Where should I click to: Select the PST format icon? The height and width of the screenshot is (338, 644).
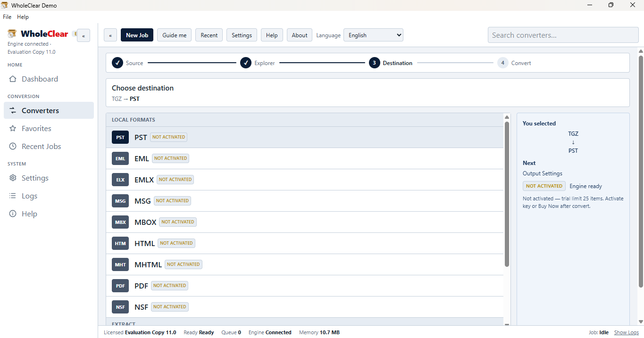(120, 137)
